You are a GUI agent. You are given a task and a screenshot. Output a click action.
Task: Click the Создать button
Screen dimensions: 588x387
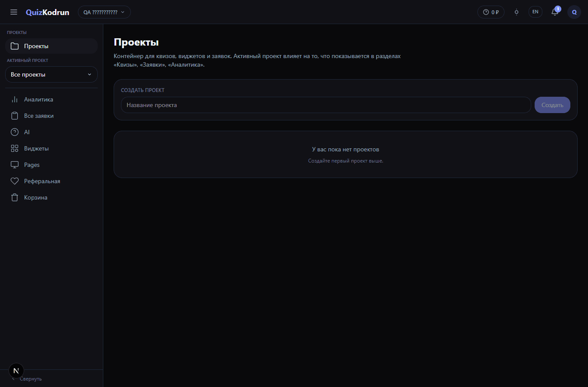pos(552,105)
